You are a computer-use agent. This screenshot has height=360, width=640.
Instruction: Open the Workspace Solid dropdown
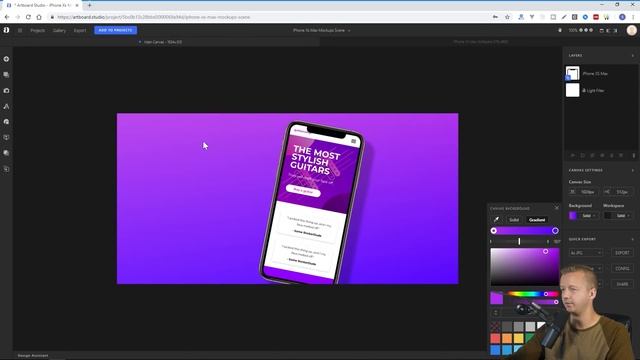coord(623,216)
